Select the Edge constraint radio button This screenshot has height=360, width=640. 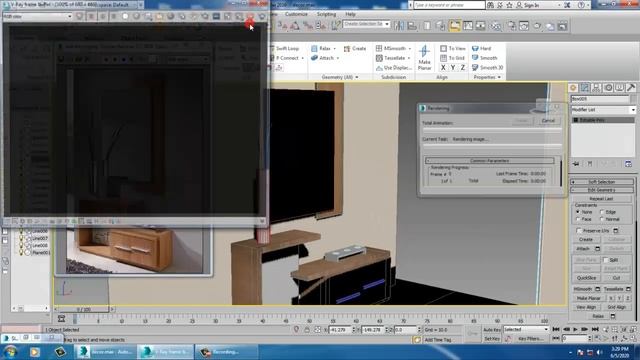click(602, 212)
